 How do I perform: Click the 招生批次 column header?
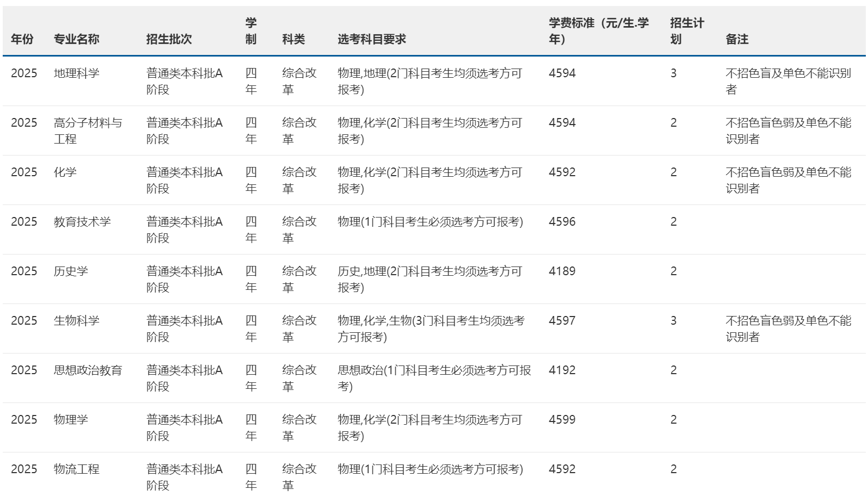point(169,39)
